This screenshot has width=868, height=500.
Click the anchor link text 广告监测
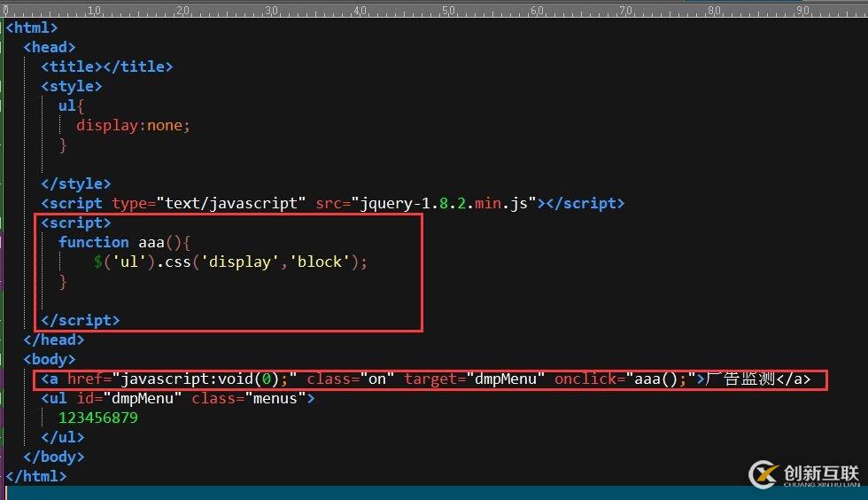click(x=740, y=379)
